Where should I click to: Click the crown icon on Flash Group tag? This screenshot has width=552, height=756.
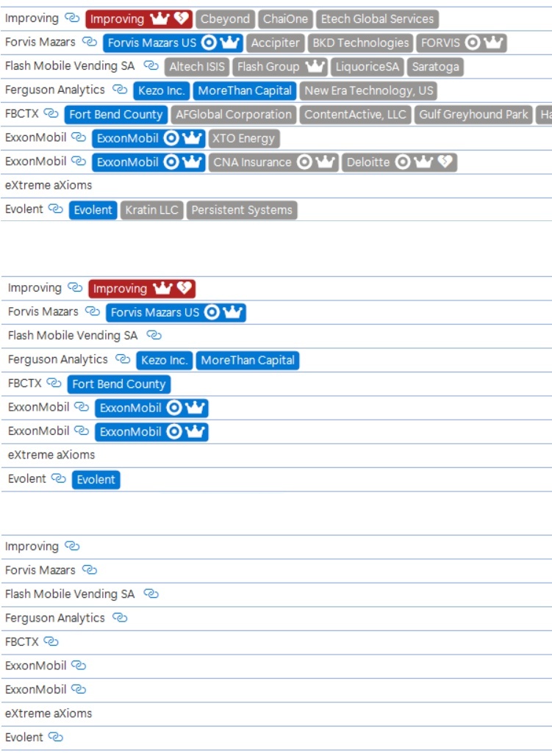[315, 67]
